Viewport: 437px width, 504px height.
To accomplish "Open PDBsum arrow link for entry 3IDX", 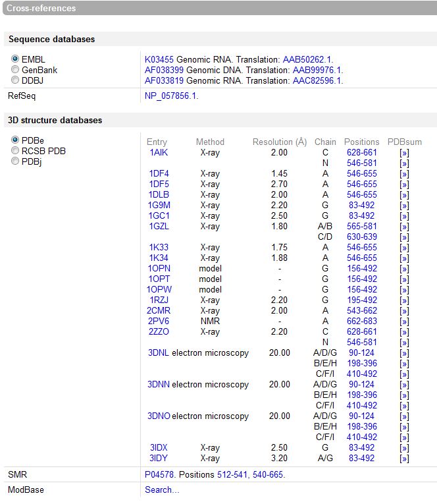I will tap(404, 448).
